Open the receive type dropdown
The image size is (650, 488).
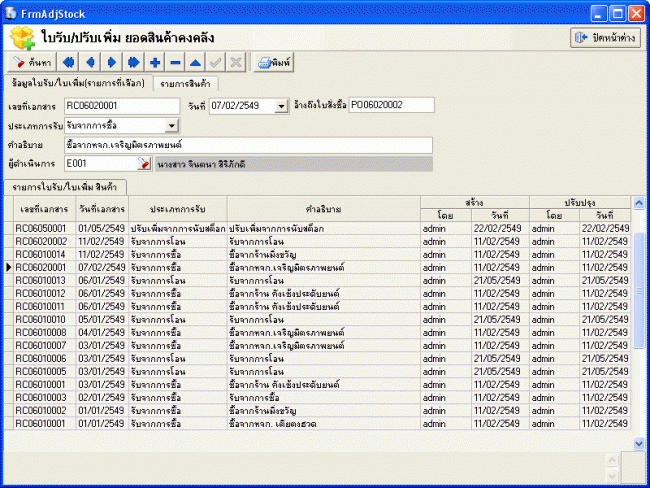[172, 125]
